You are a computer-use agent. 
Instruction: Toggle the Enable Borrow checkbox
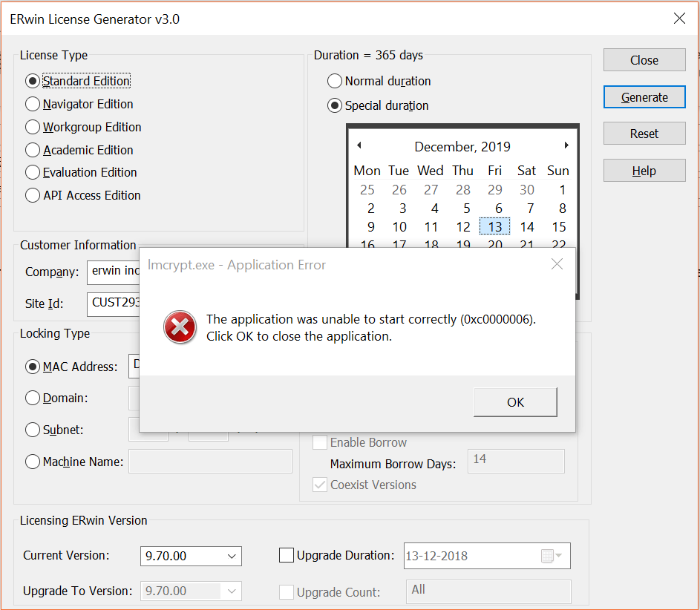pos(319,442)
